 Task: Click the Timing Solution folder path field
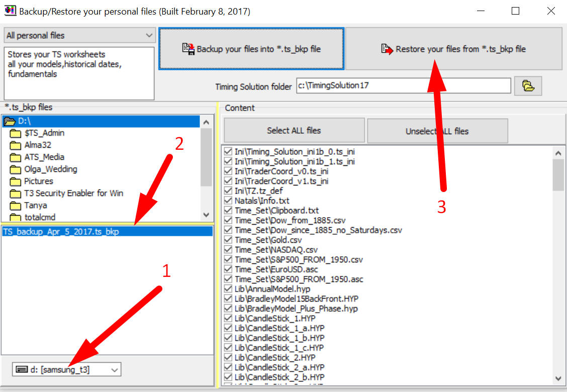(x=403, y=86)
